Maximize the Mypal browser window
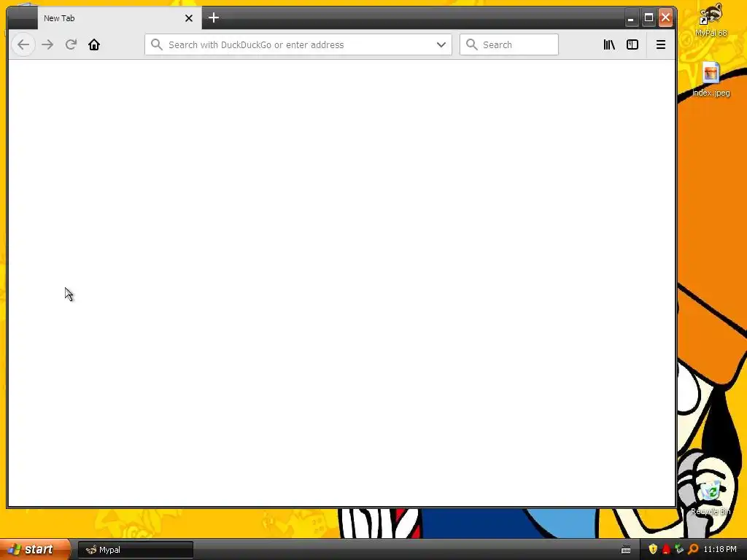Viewport: 747px width, 560px height. coord(649,18)
